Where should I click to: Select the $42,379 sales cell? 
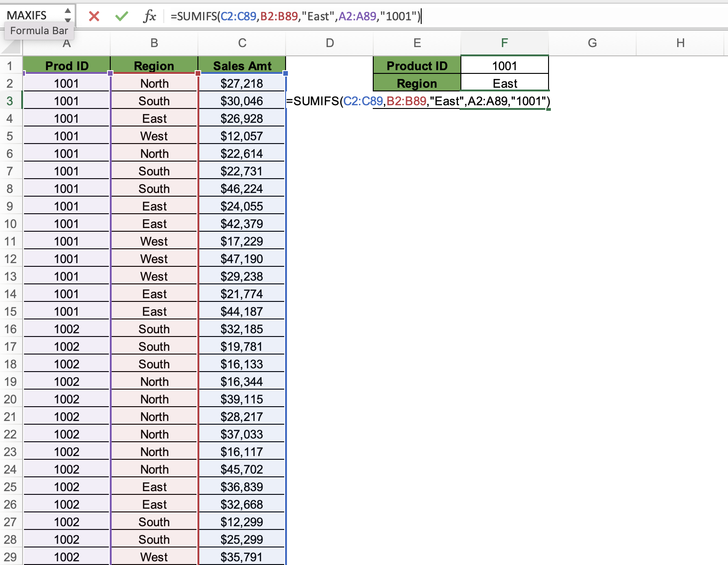coord(242,224)
